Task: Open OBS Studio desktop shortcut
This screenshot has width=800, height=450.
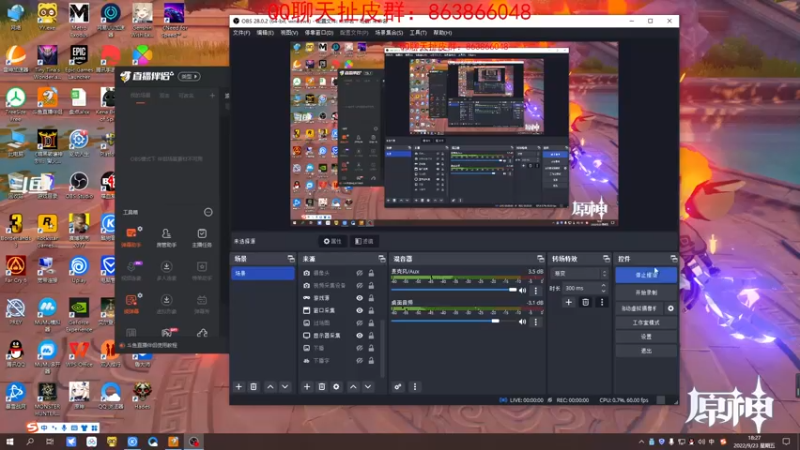Action: click(x=79, y=185)
